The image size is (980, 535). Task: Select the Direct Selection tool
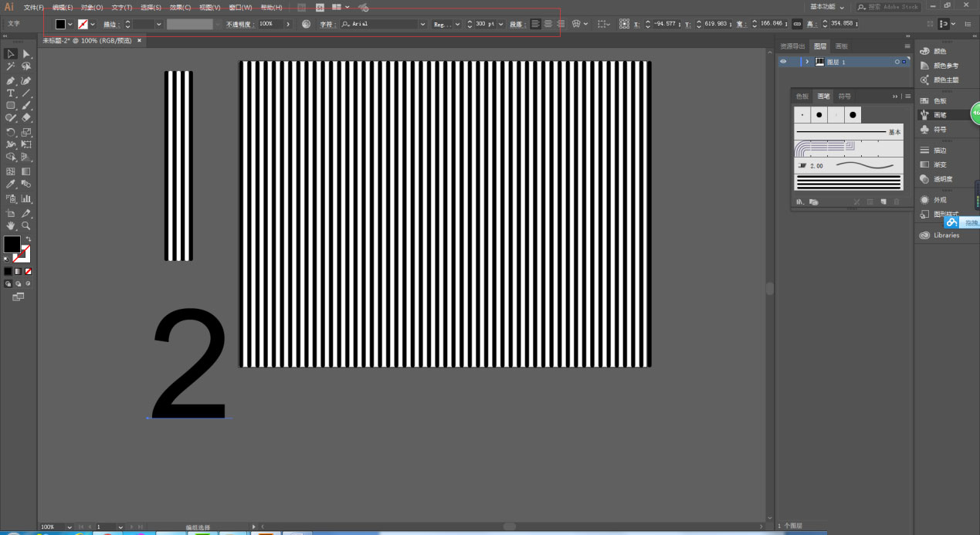[26, 53]
